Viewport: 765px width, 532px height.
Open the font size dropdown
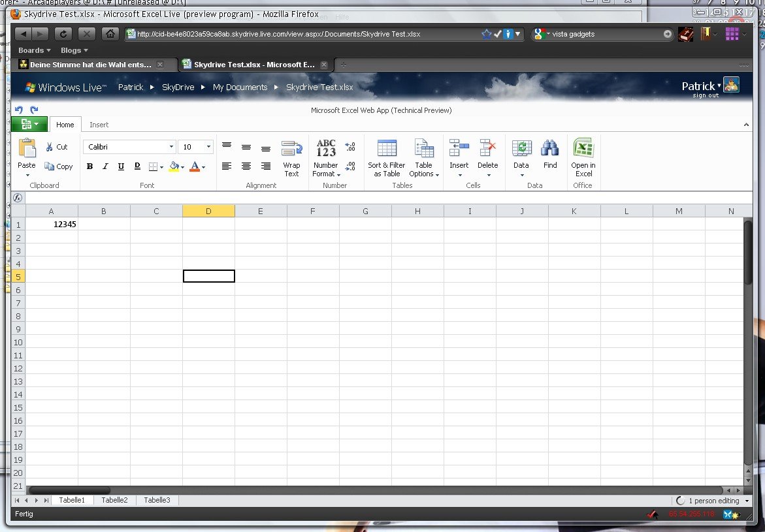[208, 148]
